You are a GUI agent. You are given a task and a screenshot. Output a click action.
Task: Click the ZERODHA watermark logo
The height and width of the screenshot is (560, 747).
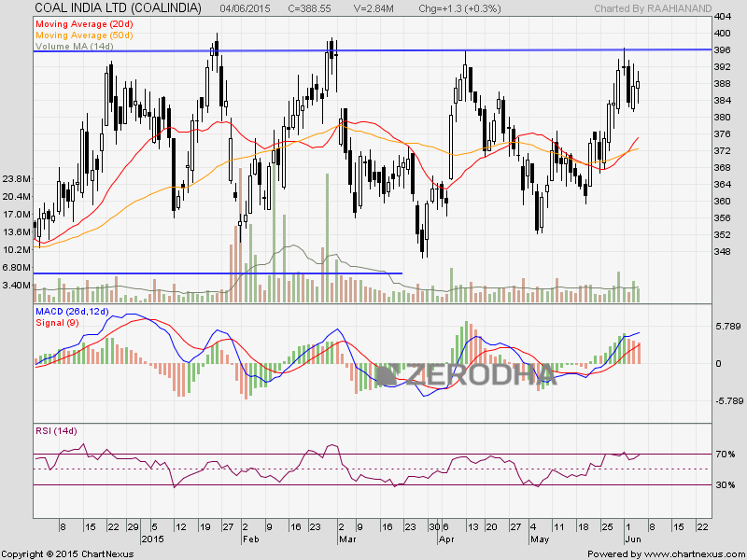coord(466,374)
